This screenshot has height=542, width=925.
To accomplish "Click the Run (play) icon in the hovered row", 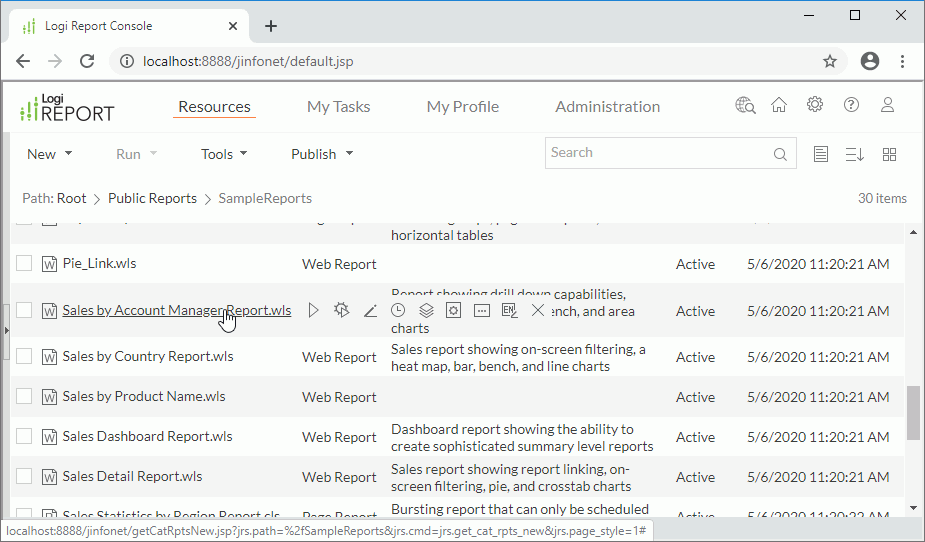I will 314,311.
